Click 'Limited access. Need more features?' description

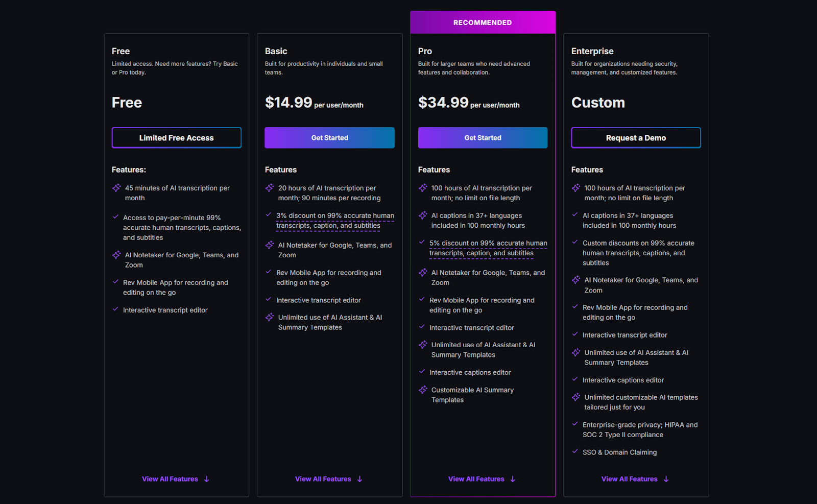point(175,68)
